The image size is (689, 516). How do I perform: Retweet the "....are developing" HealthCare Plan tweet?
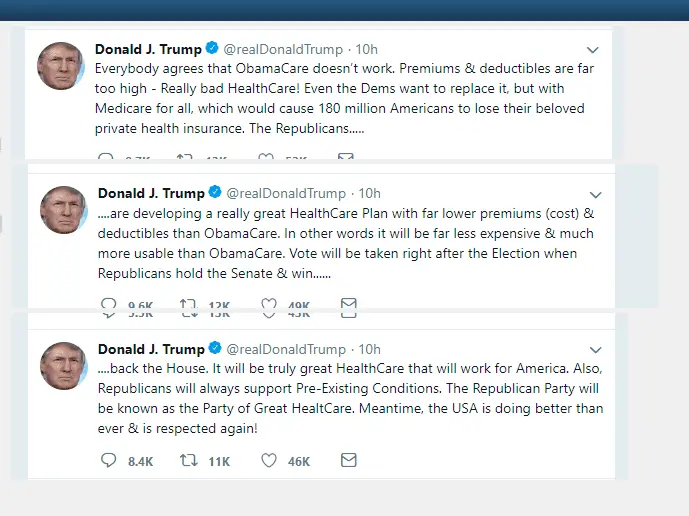click(x=186, y=304)
